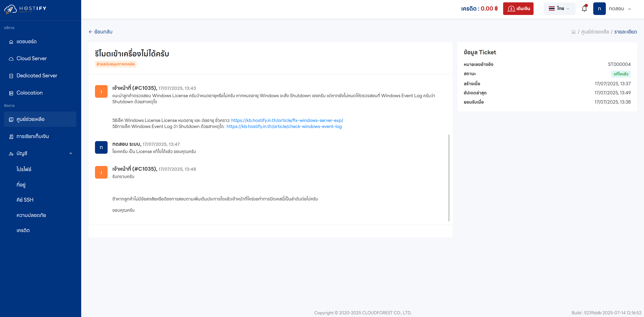Click the Colocation rack icon
This screenshot has width=644, height=317.
(x=11, y=93)
